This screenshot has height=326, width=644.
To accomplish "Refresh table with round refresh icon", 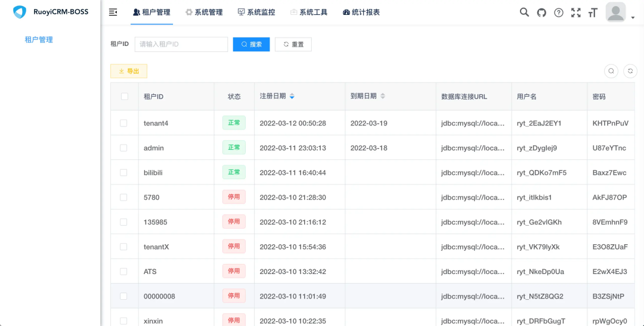I will pos(630,71).
